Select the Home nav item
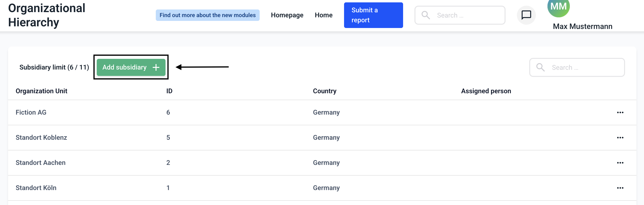 [323, 15]
